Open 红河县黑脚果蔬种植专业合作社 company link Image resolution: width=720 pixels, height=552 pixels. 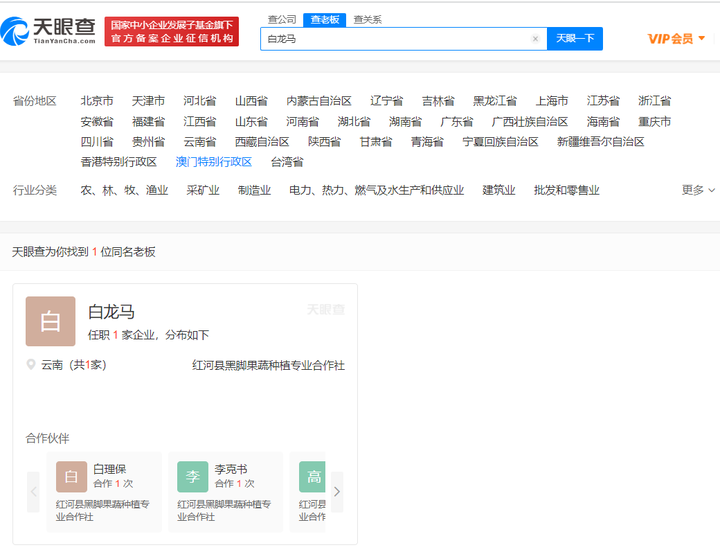[x=269, y=366]
